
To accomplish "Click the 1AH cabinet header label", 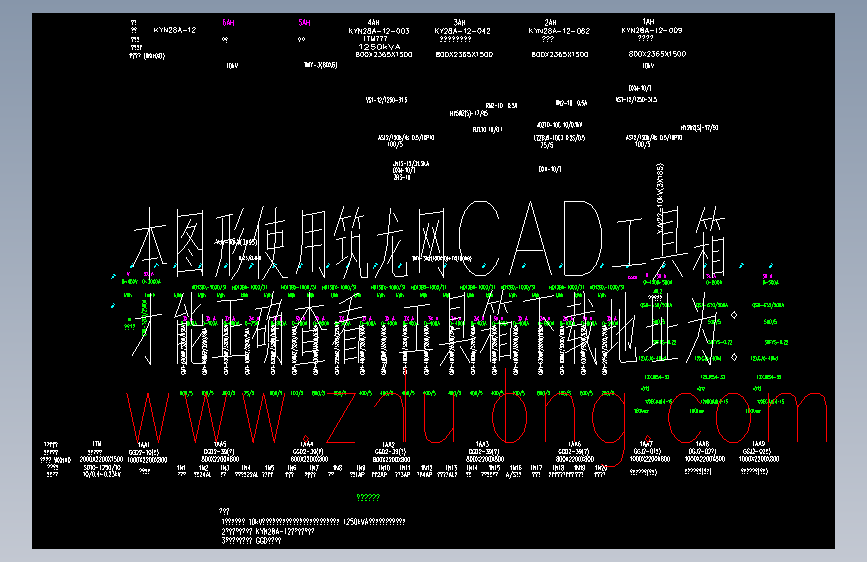I will (x=648, y=22).
